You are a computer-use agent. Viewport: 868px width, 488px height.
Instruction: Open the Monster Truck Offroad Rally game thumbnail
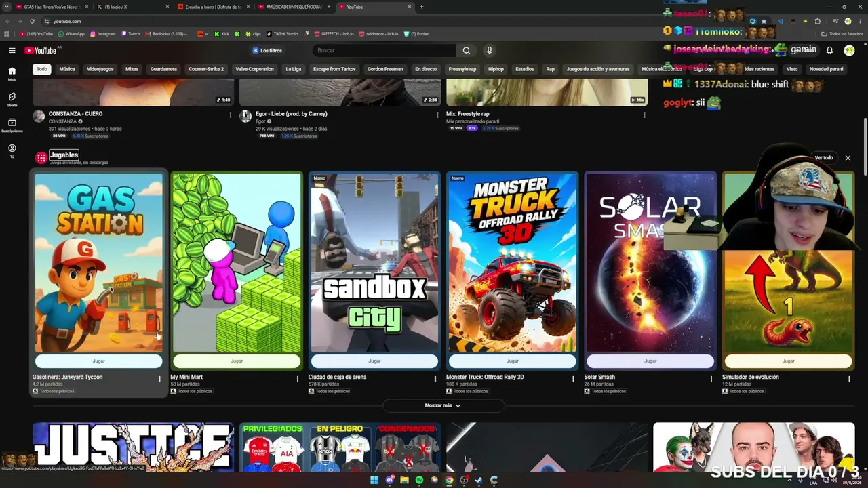coord(513,262)
